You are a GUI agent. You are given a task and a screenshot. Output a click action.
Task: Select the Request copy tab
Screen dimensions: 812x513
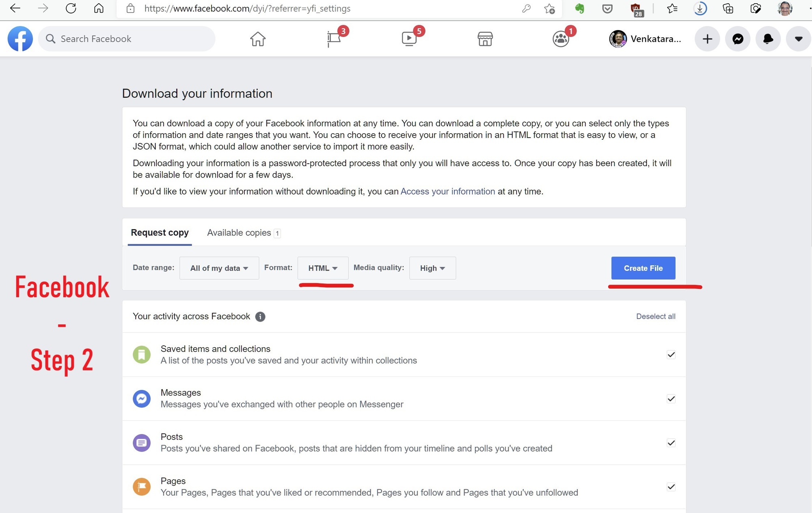[160, 232]
